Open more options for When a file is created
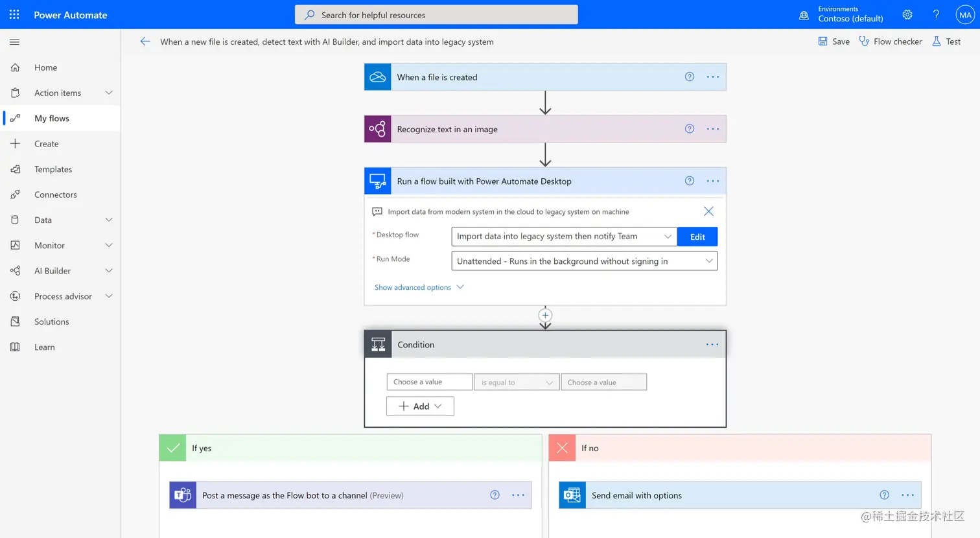 [713, 77]
